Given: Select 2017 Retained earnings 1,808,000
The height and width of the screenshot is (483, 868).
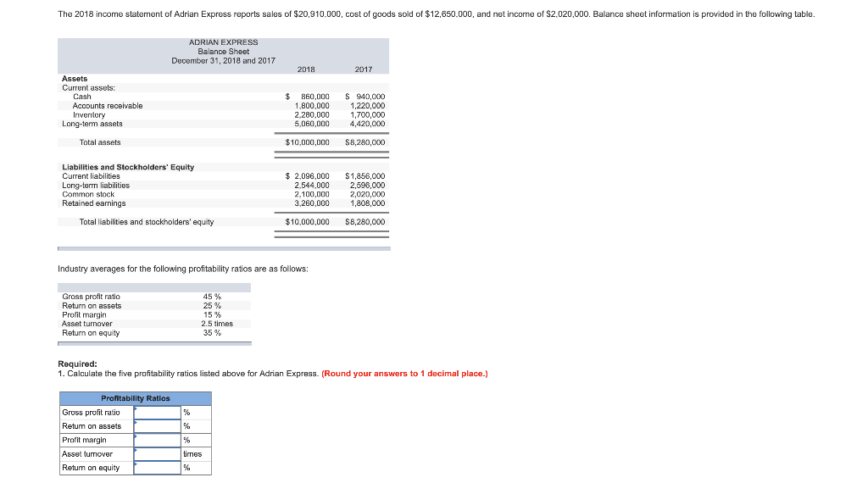Looking at the screenshot, I should pyautogui.click(x=368, y=203).
